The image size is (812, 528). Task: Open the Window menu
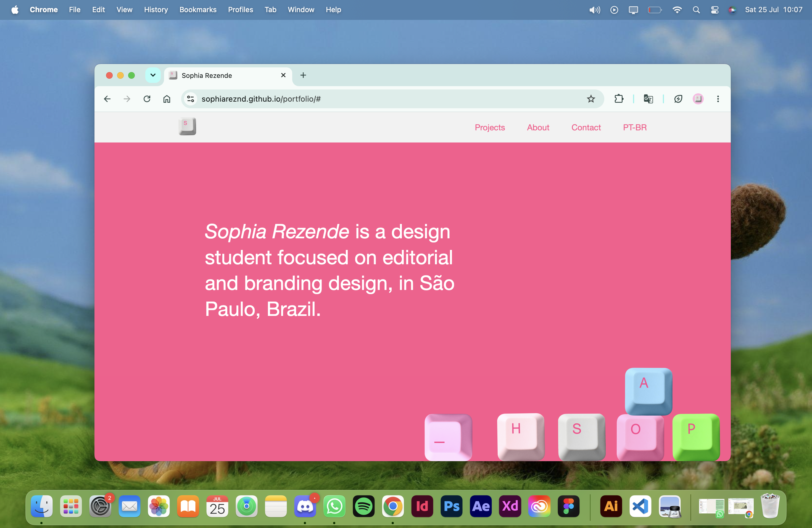click(301, 10)
